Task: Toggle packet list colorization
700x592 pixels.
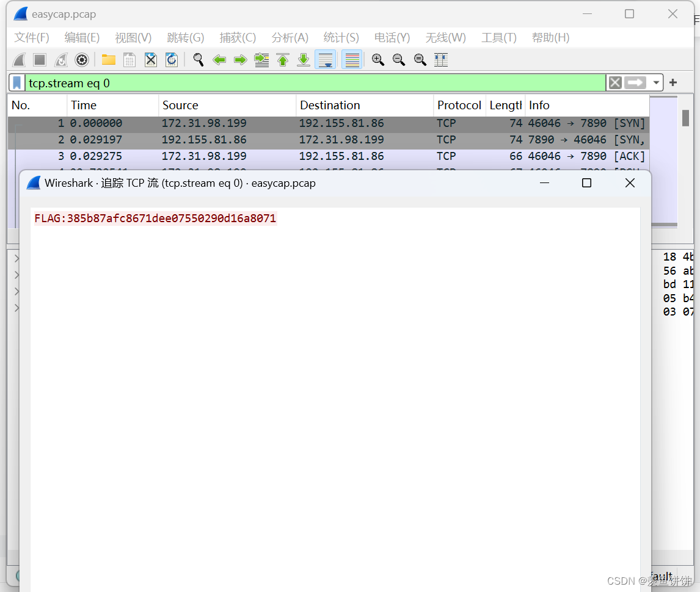Action: [352, 60]
